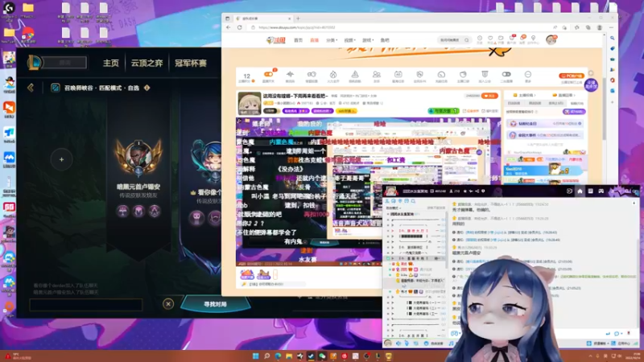Toggle the orange switch in streamer toolbar
The width and height of the screenshot is (644, 362).
268,74
